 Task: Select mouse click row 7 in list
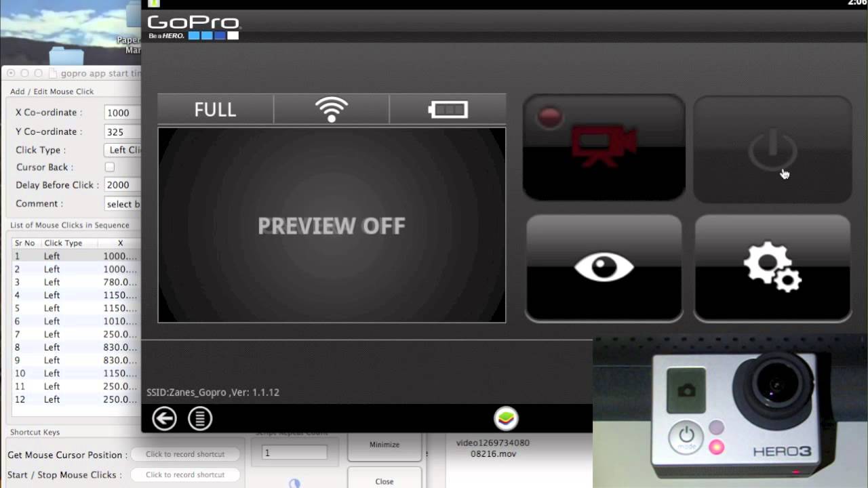[x=76, y=334]
